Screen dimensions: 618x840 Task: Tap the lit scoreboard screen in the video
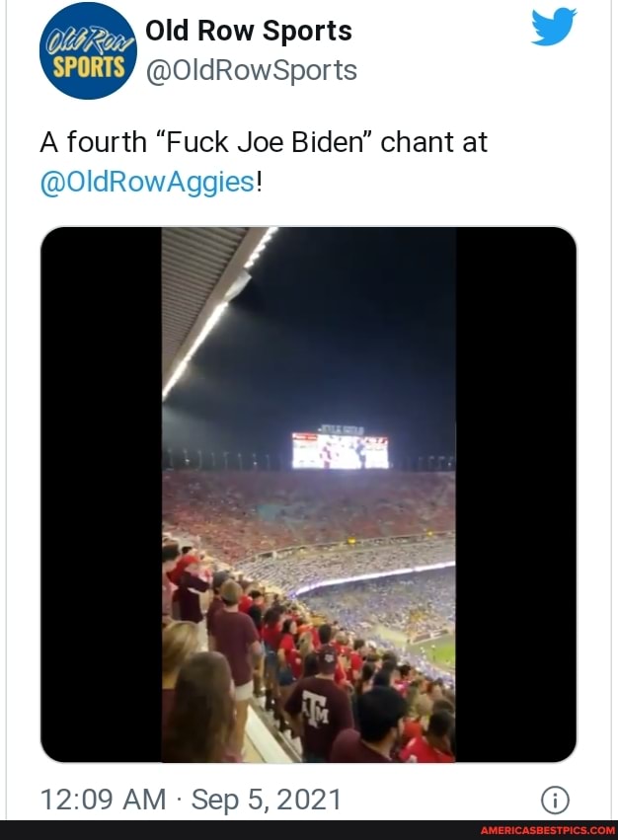pos(341,450)
